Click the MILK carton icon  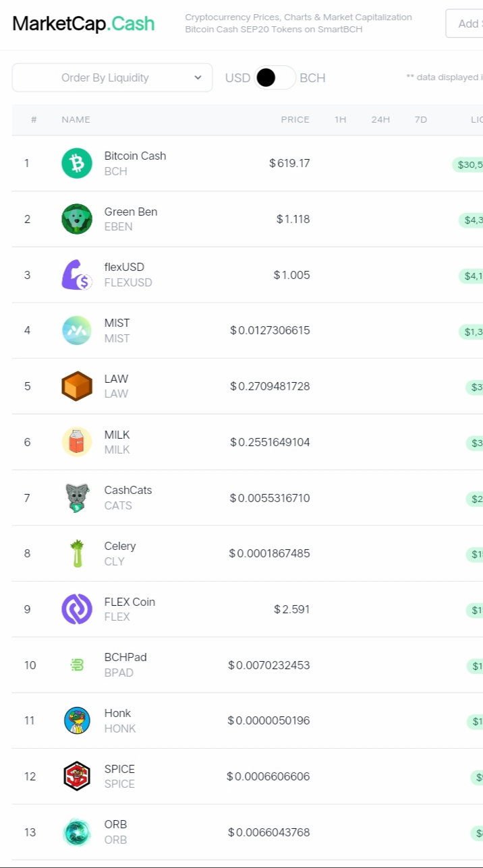77,442
